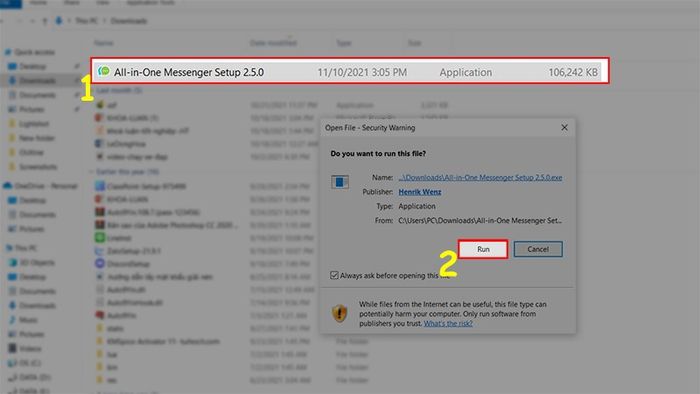The image size is (700, 394).
Task: Click the All-in-One Messenger green app icon
Action: (104, 71)
